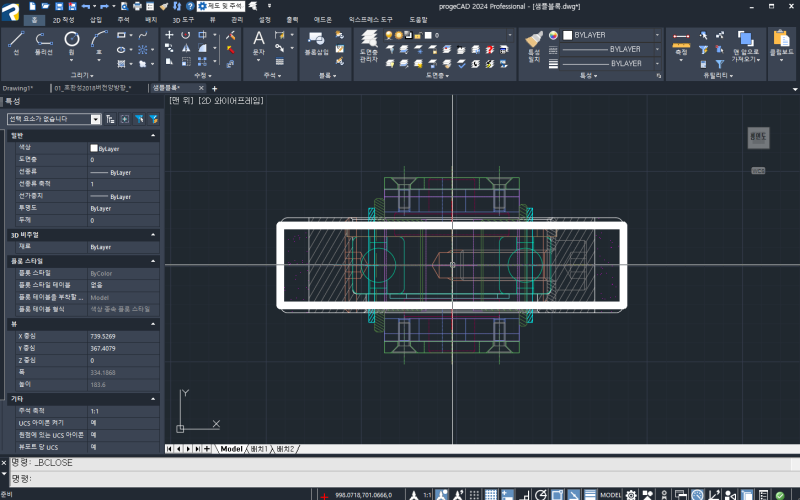Click the white color swatch in layer dropdown

pos(428,35)
